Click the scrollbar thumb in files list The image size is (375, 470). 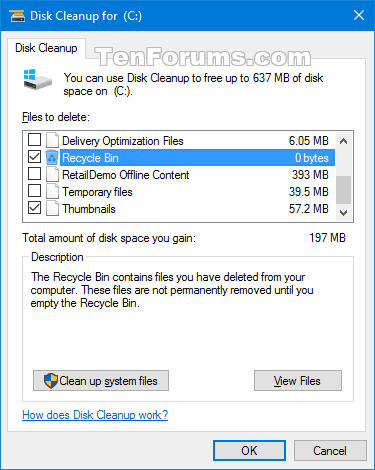pyautogui.click(x=343, y=190)
